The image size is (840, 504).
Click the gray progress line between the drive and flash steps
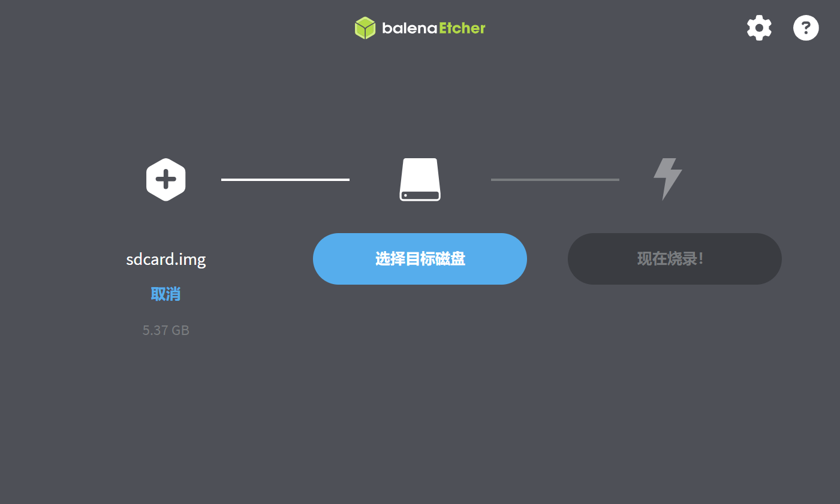[555, 179]
